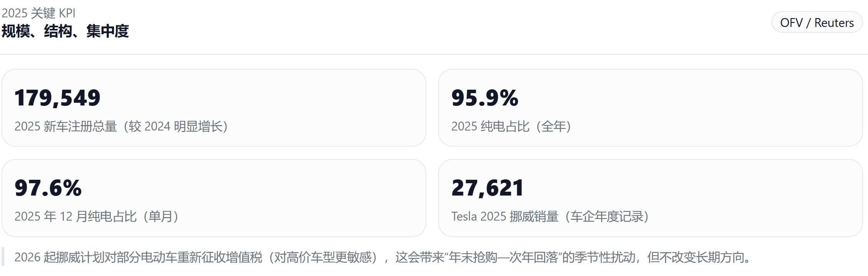The width and height of the screenshot is (868, 276).
Task: Click the gray vertical bar beside the footnote
Action: pos(3,257)
